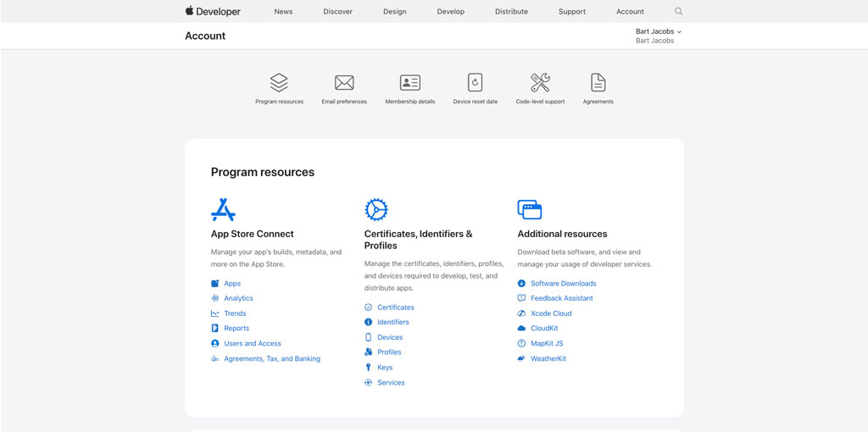Click the Apple Developer logo
Image resolution: width=868 pixels, height=432 pixels.
tap(213, 11)
